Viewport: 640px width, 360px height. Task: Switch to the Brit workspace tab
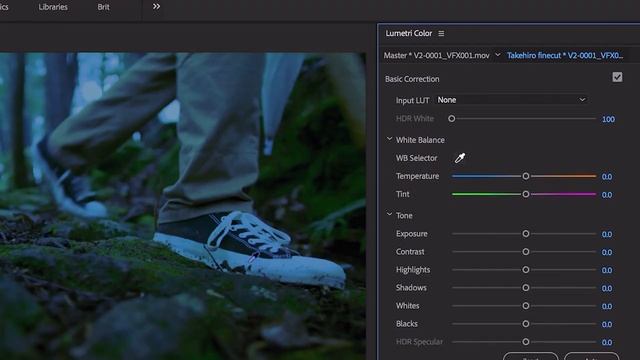[x=103, y=7]
